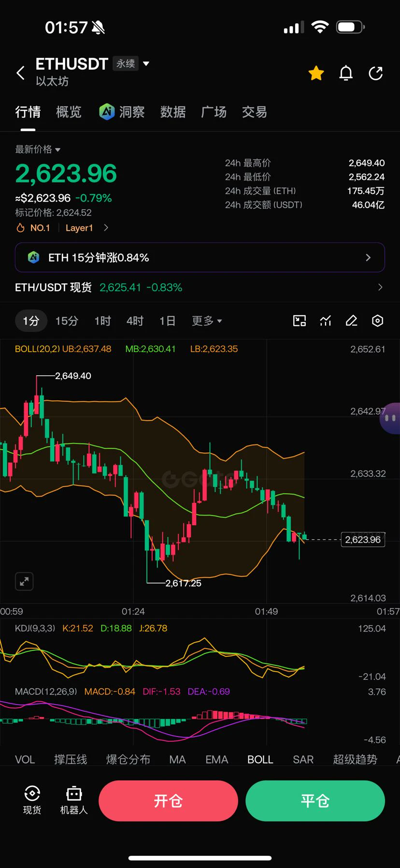Viewport: 400px width, 868px height.
Task: Select the 1日 chart interval
Action: click(167, 321)
